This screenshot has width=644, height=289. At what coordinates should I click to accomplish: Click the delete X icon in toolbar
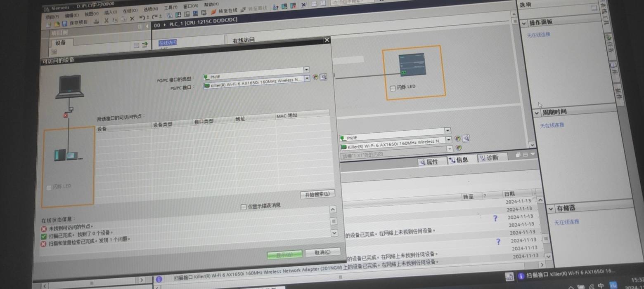point(132,19)
